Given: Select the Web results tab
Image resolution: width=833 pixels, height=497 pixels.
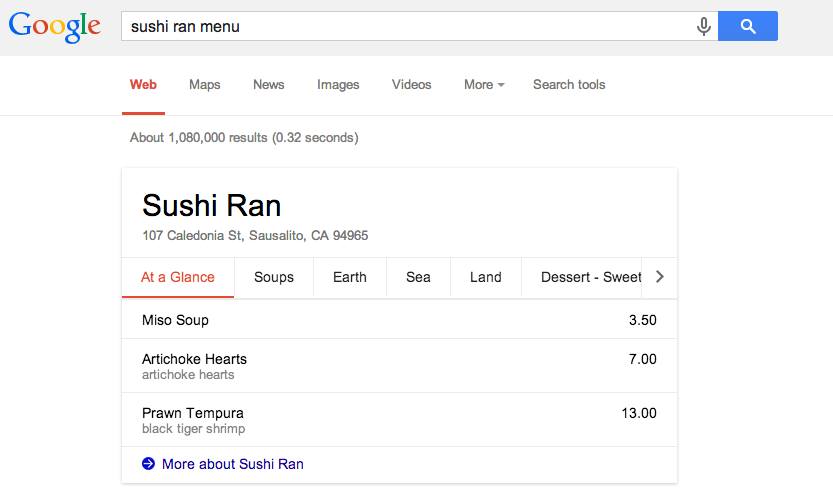Looking at the screenshot, I should click(143, 85).
